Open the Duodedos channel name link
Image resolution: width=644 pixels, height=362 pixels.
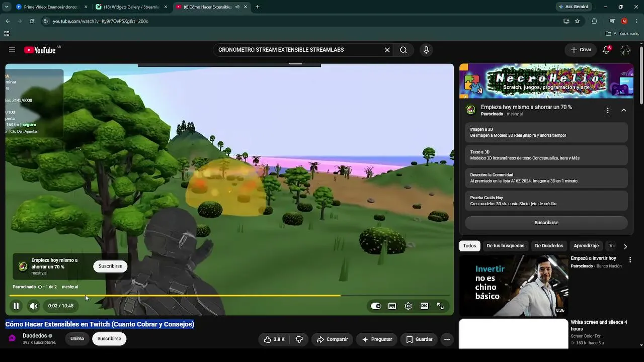[35, 336]
